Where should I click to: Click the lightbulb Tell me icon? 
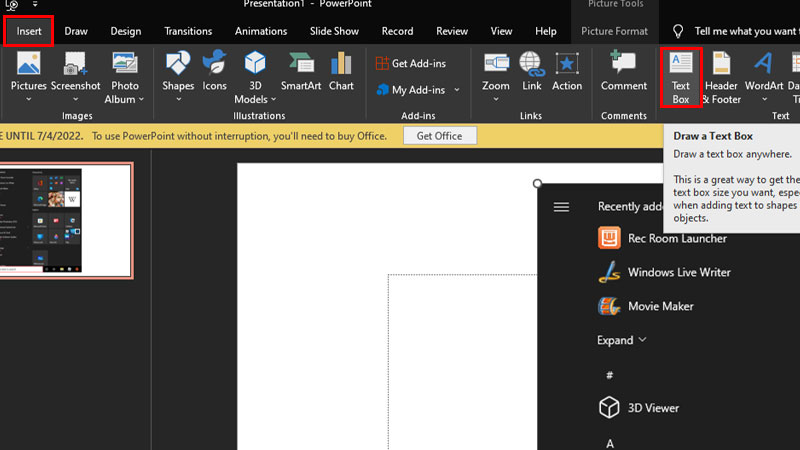(678, 32)
